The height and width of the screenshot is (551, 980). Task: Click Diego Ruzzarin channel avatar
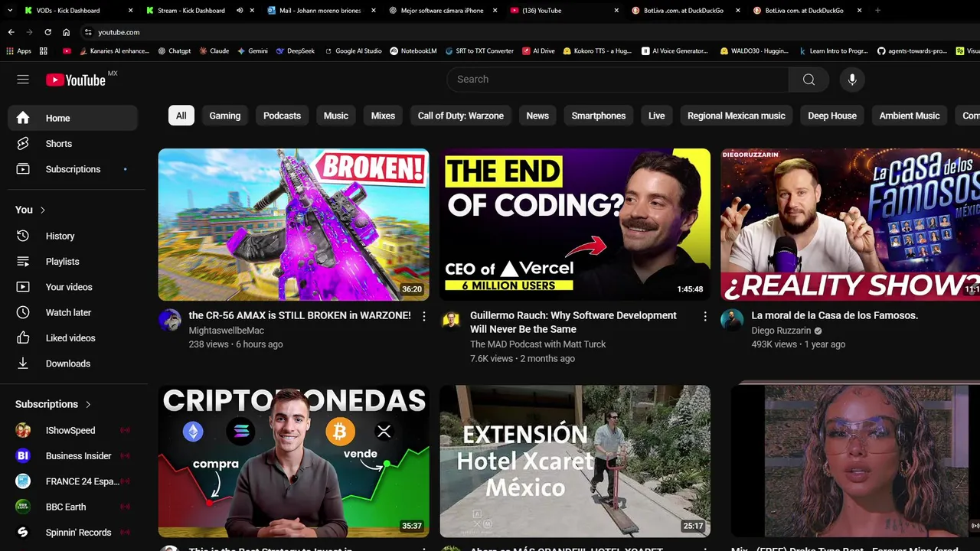(x=732, y=320)
